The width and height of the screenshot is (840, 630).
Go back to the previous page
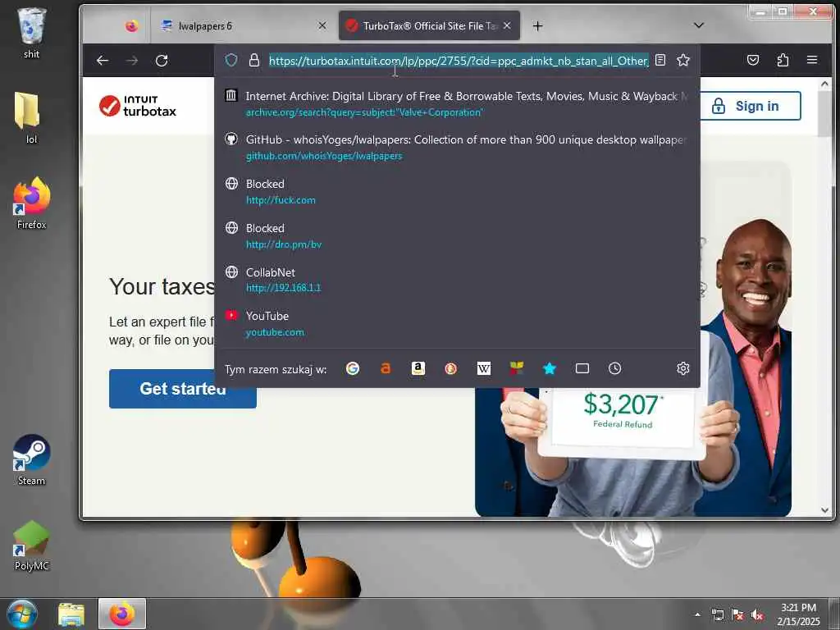pos(103,61)
